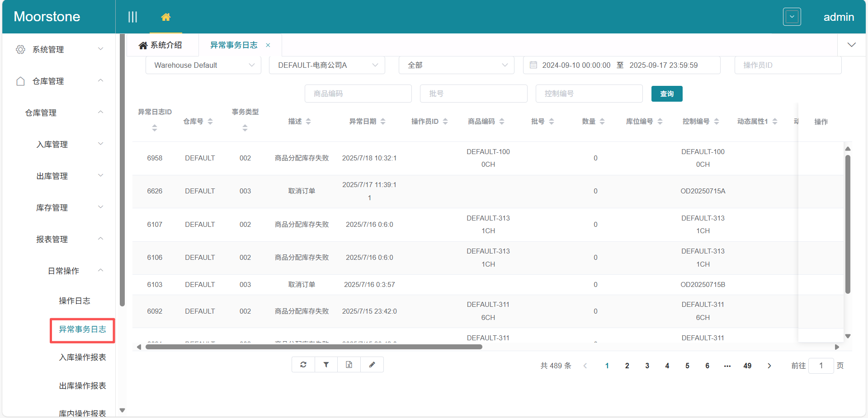Refresh the exception log table

coord(303,364)
